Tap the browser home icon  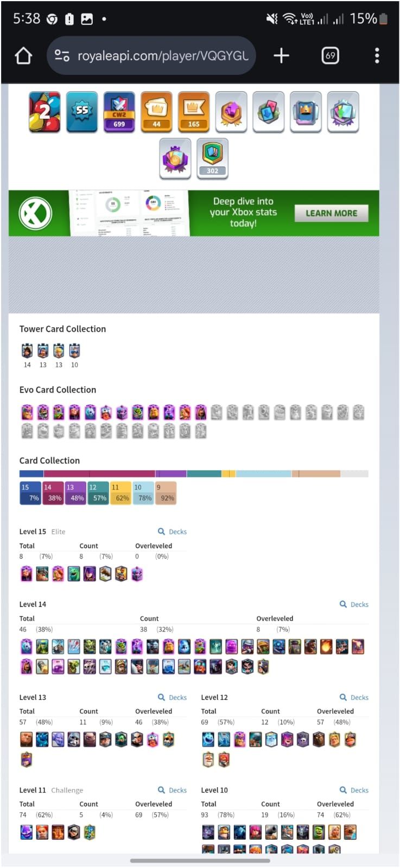pyautogui.click(x=23, y=55)
